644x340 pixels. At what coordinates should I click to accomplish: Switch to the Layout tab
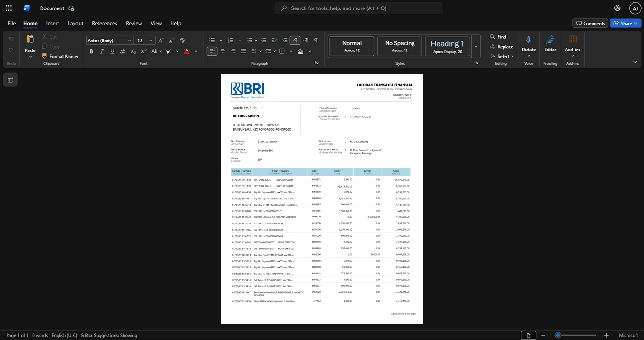(x=75, y=23)
